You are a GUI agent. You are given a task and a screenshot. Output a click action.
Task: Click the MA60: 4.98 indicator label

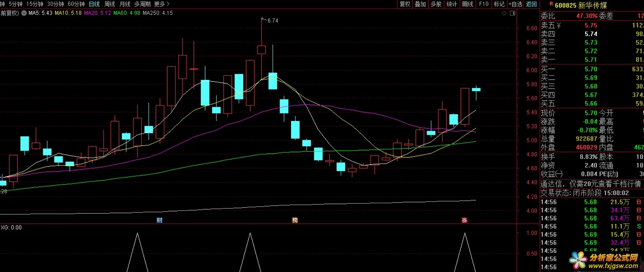point(127,13)
